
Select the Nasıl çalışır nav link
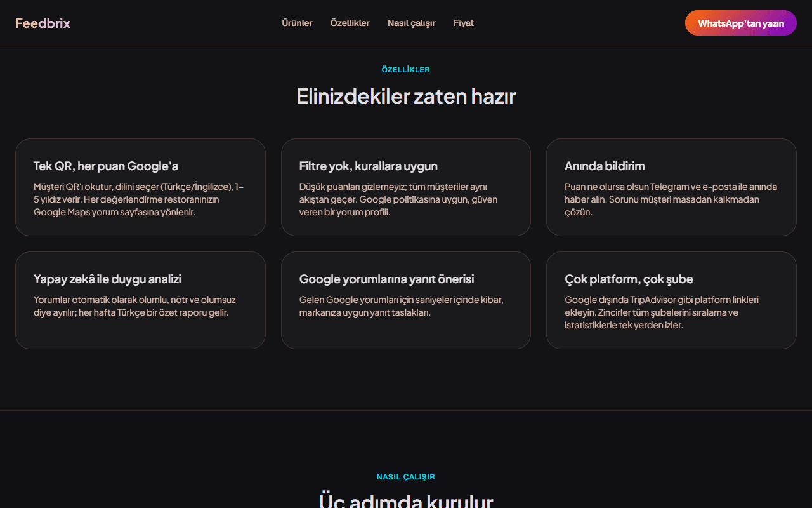tap(411, 23)
